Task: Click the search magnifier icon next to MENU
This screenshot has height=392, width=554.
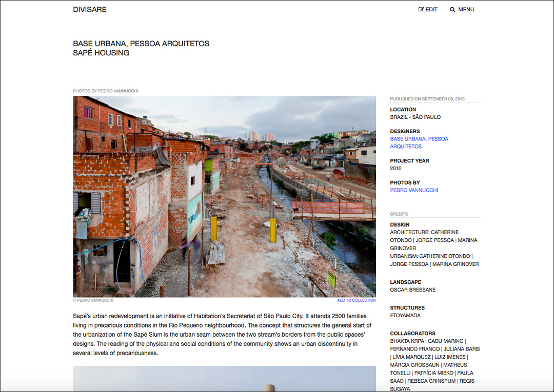Action: click(452, 10)
